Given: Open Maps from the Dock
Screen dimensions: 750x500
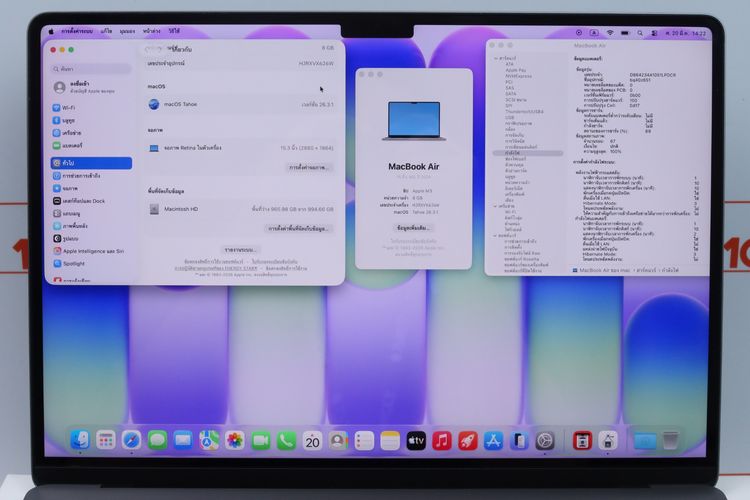Looking at the screenshot, I should (209, 441).
